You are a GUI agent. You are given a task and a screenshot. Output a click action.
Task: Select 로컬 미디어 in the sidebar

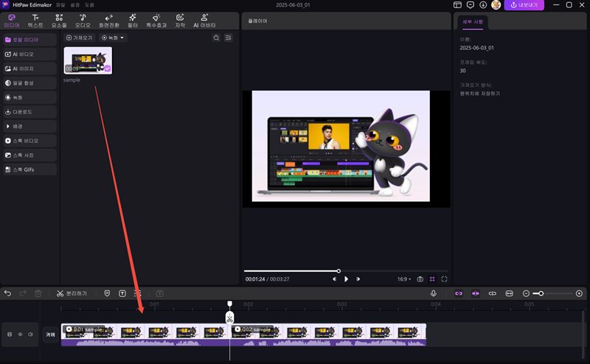tap(29, 40)
